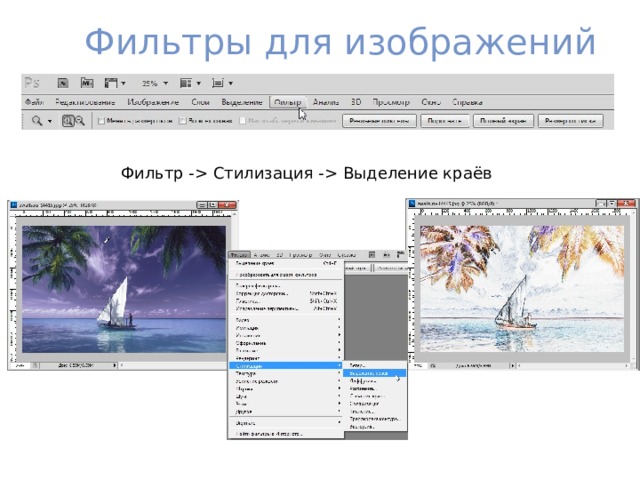
Task: Click the highlighted Фильтр tab in the menu screenshot
Action: click(x=239, y=255)
